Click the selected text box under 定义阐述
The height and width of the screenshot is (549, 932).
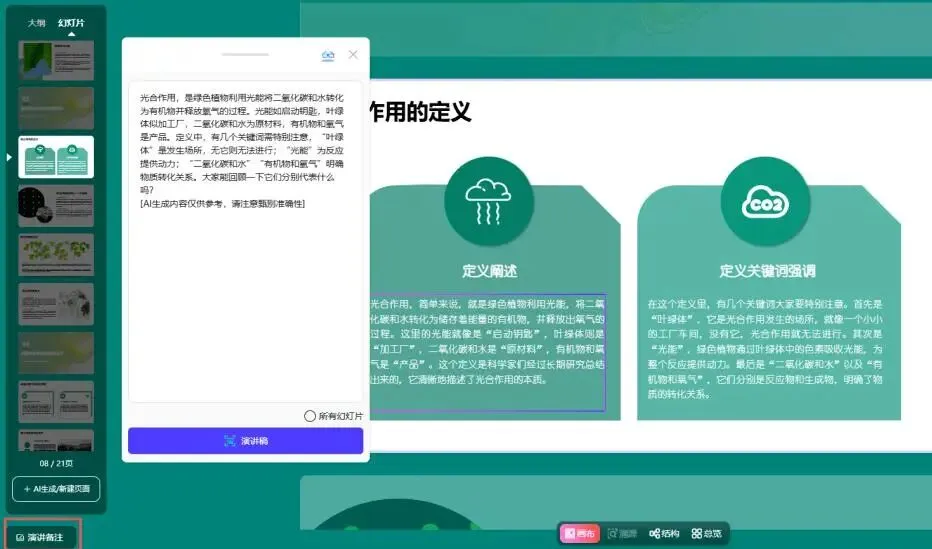point(487,352)
